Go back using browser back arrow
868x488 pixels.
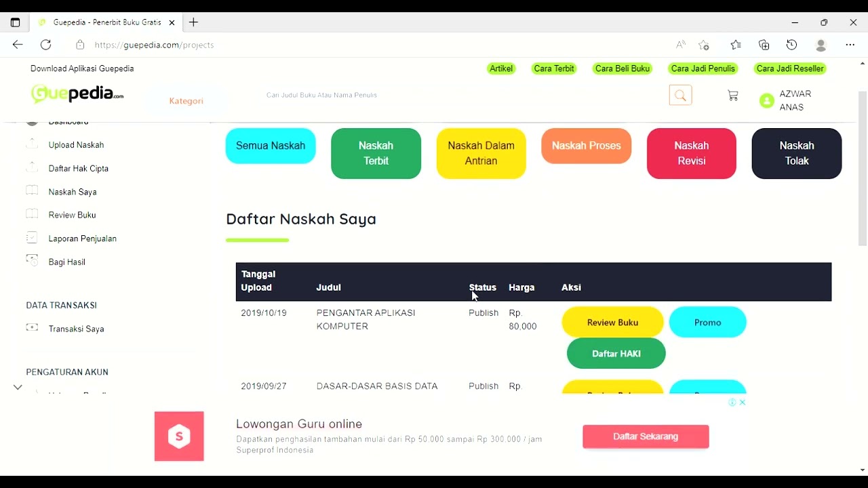click(18, 45)
